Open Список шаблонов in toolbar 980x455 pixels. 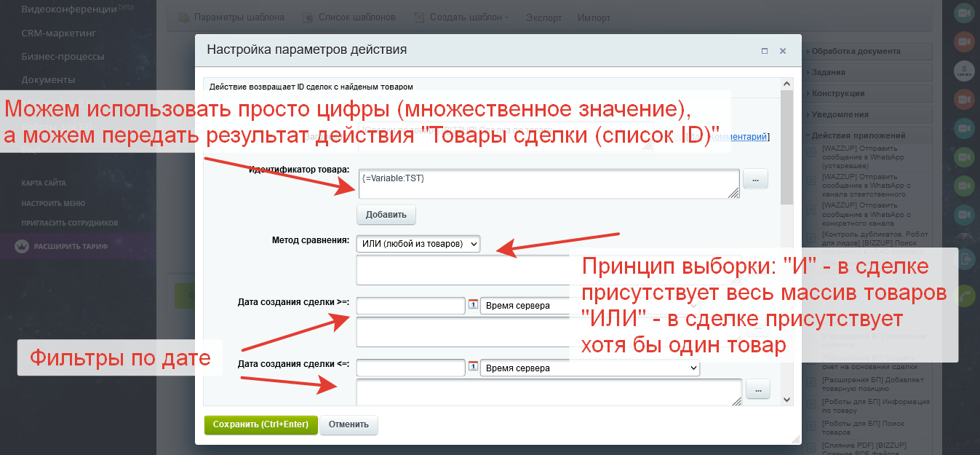(349, 17)
